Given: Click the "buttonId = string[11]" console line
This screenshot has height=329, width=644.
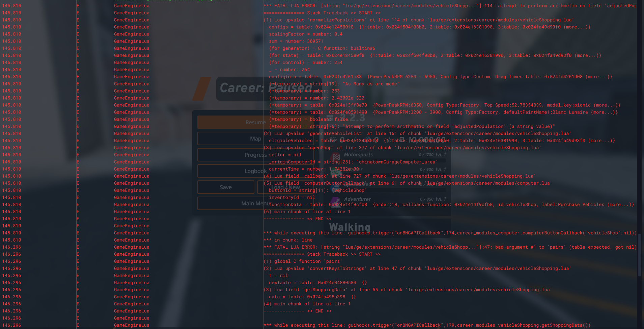Looking at the screenshot, I should tap(318, 190).
